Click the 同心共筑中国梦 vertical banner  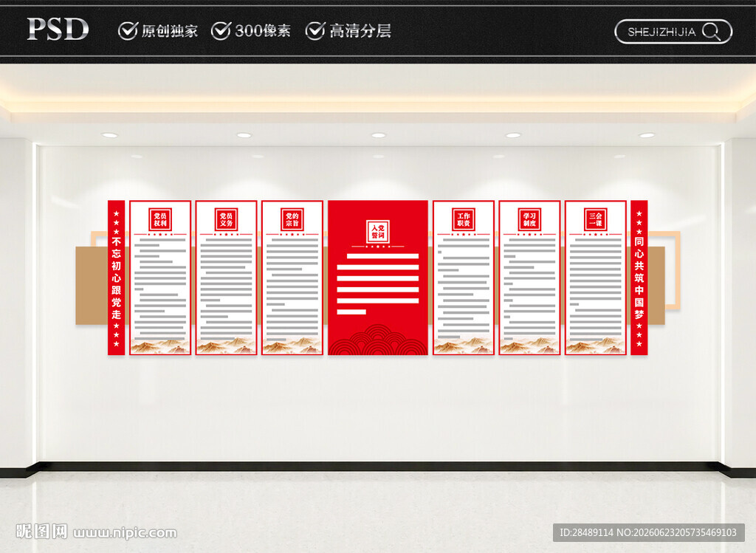(x=639, y=278)
